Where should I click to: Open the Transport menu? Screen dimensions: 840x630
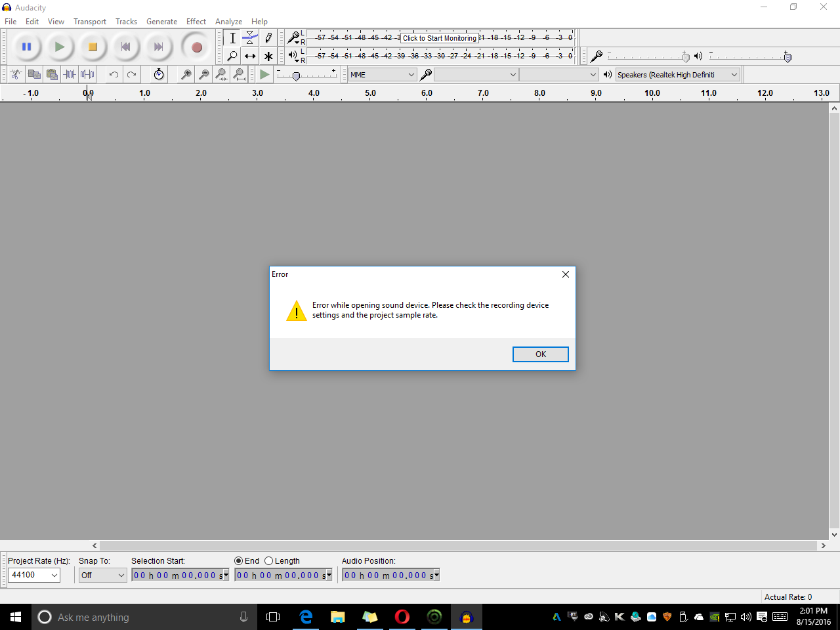(x=90, y=22)
